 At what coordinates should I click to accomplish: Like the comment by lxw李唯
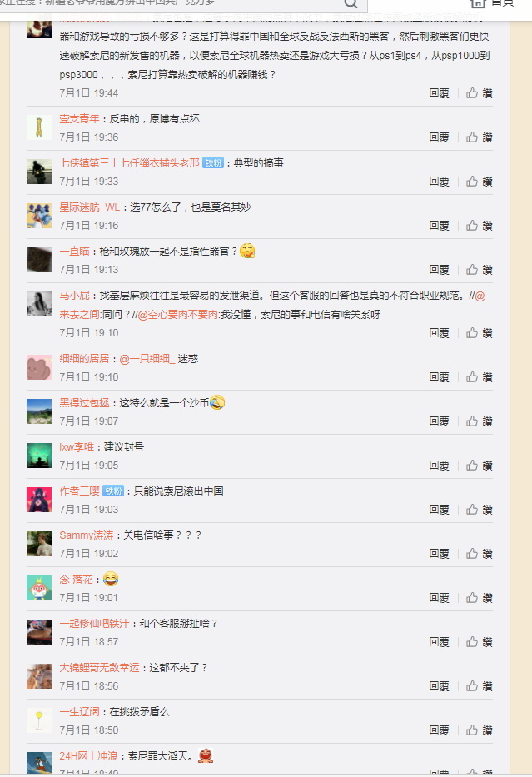coord(472,465)
